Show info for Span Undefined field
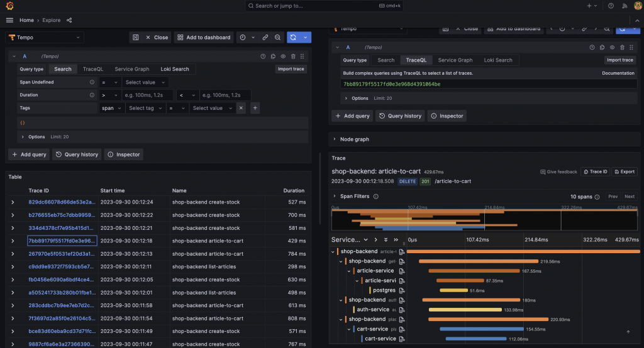Screen dimensions: 644x348 (92, 82)
